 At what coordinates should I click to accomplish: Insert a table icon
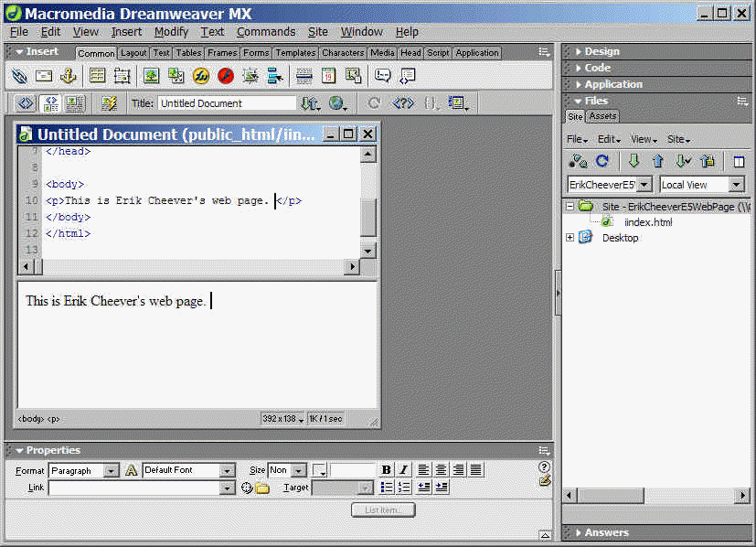98,76
